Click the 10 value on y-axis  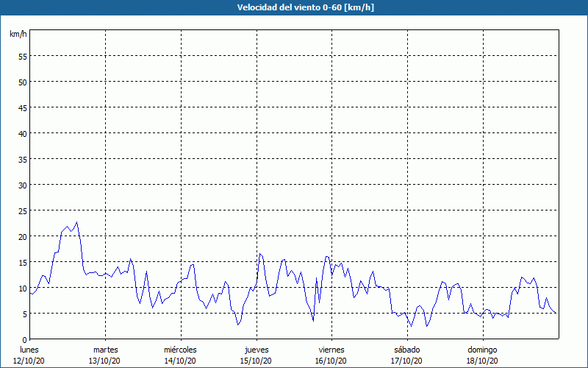tap(23, 288)
